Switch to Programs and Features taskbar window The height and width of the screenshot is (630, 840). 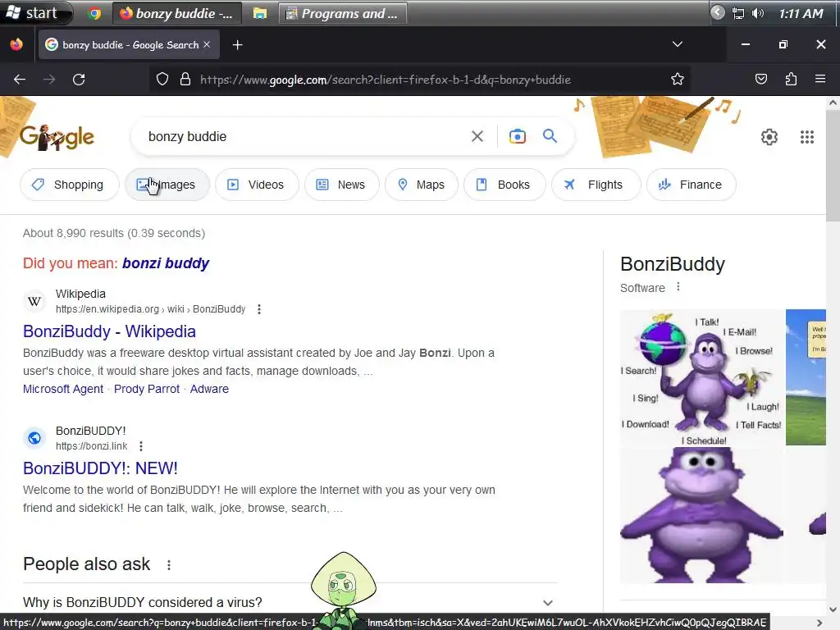tap(343, 13)
